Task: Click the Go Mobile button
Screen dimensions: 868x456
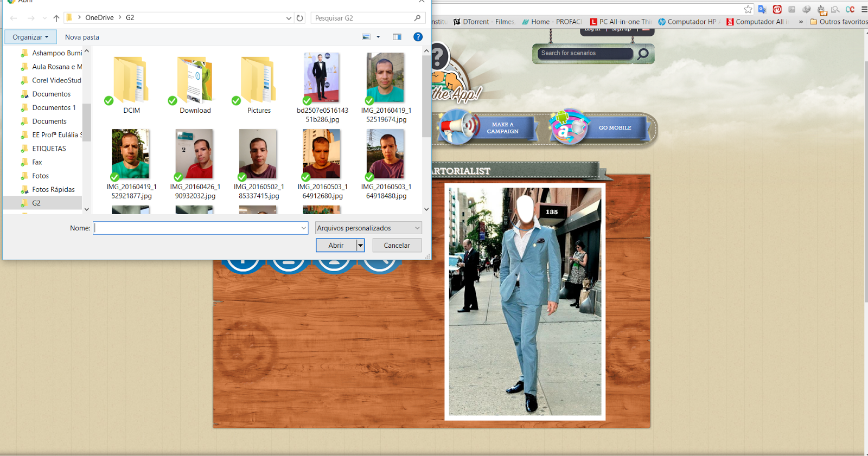Action: point(615,128)
